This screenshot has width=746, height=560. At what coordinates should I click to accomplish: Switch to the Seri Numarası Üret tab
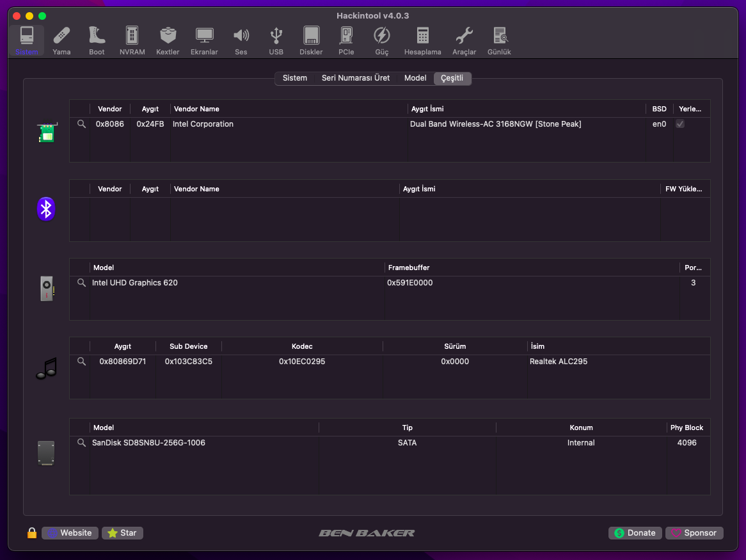355,78
